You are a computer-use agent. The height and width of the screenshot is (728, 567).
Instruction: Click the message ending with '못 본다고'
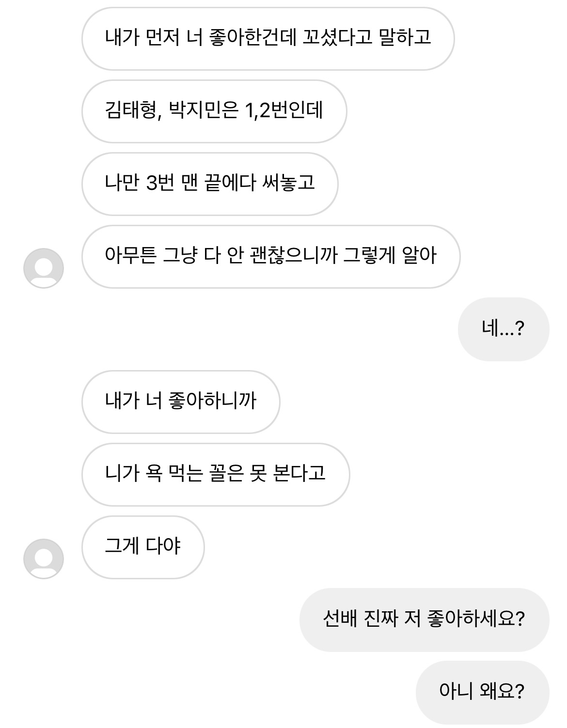215,475
